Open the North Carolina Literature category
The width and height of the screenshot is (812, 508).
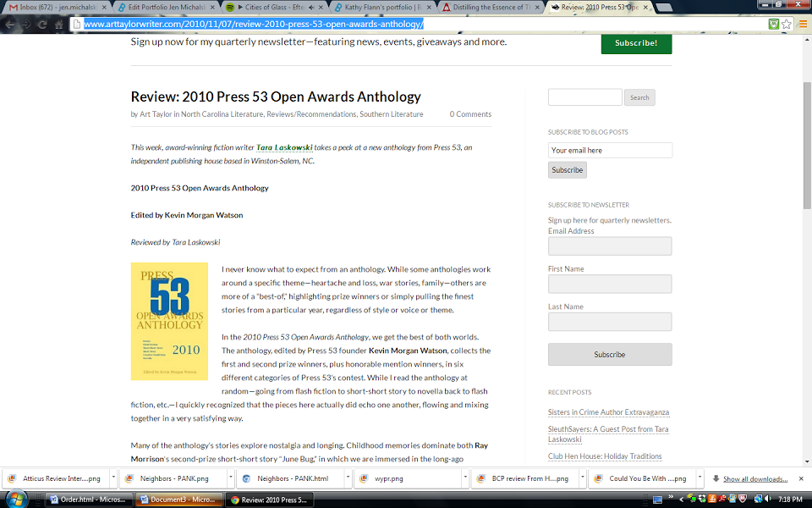click(222, 114)
